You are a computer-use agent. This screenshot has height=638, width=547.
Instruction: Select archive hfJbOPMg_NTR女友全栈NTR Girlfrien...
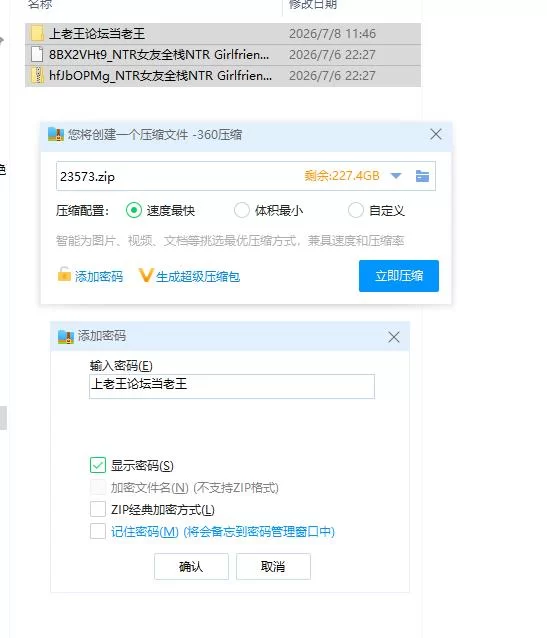click(x=223, y=76)
